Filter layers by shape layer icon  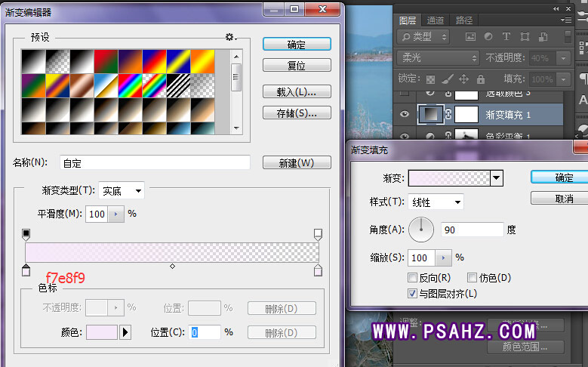click(524, 36)
